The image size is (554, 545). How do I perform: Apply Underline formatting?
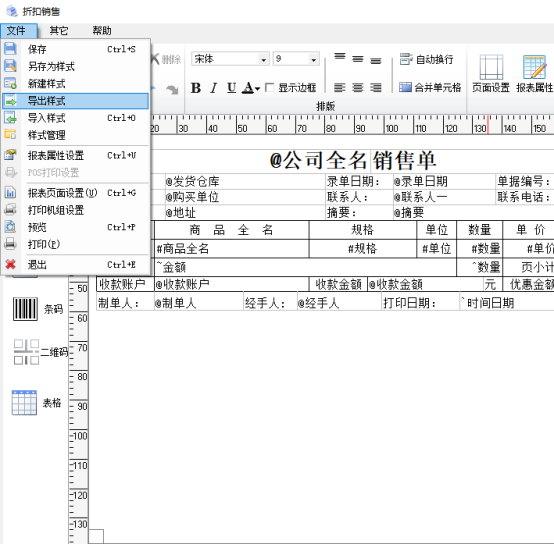tap(231, 88)
